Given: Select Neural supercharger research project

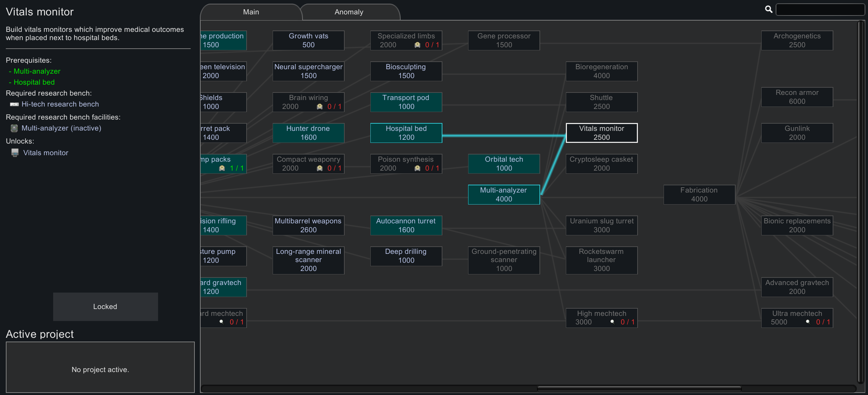Looking at the screenshot, I should tap(308, 71).
